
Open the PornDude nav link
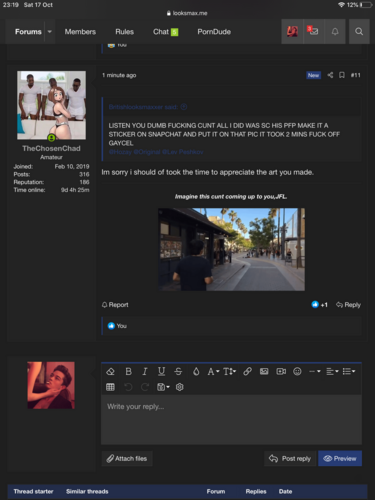[x=214, y=32]
